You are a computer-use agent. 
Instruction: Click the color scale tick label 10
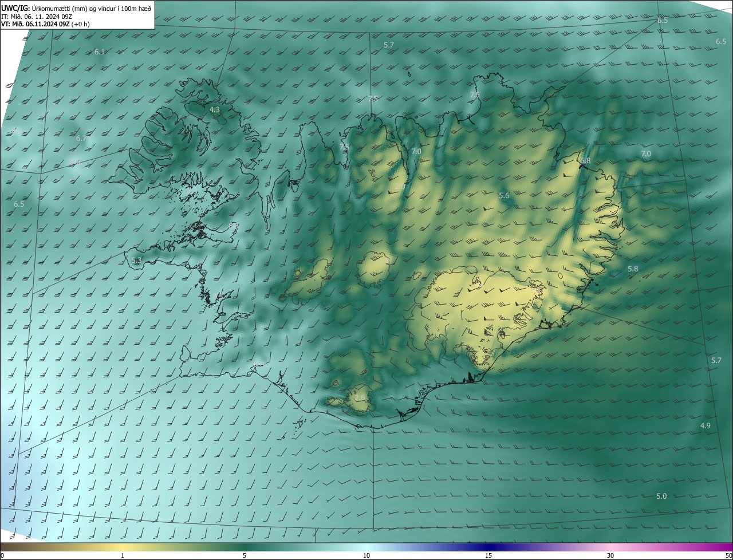[x=366, y=556]
